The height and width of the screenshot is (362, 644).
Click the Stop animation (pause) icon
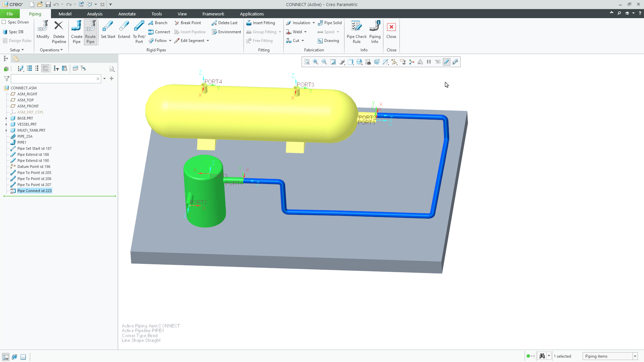(429, 62)
